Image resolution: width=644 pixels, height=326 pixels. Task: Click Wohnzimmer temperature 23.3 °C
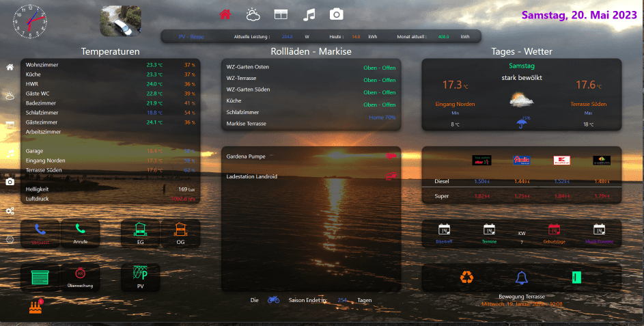click(154, 65)
